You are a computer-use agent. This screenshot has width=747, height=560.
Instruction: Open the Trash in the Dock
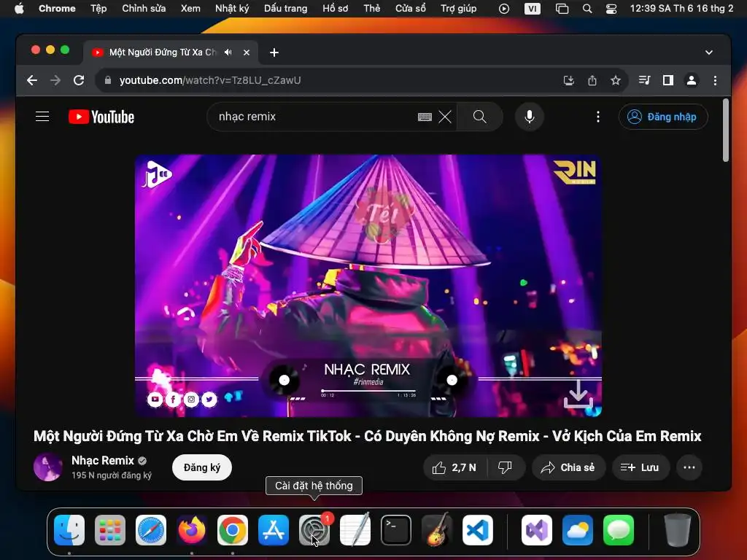678,530
